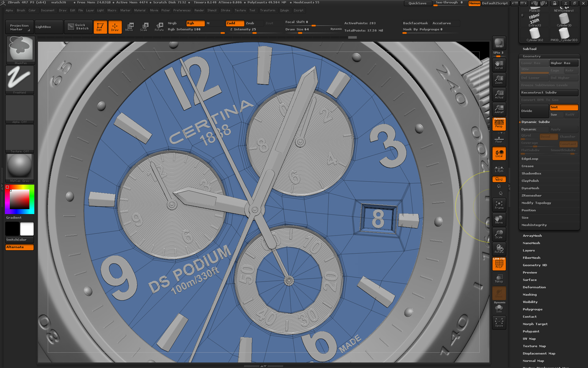588x368 pixels.
Task: Click the BPR render icon
Action: pyautogui.click(x=499, y=43)
